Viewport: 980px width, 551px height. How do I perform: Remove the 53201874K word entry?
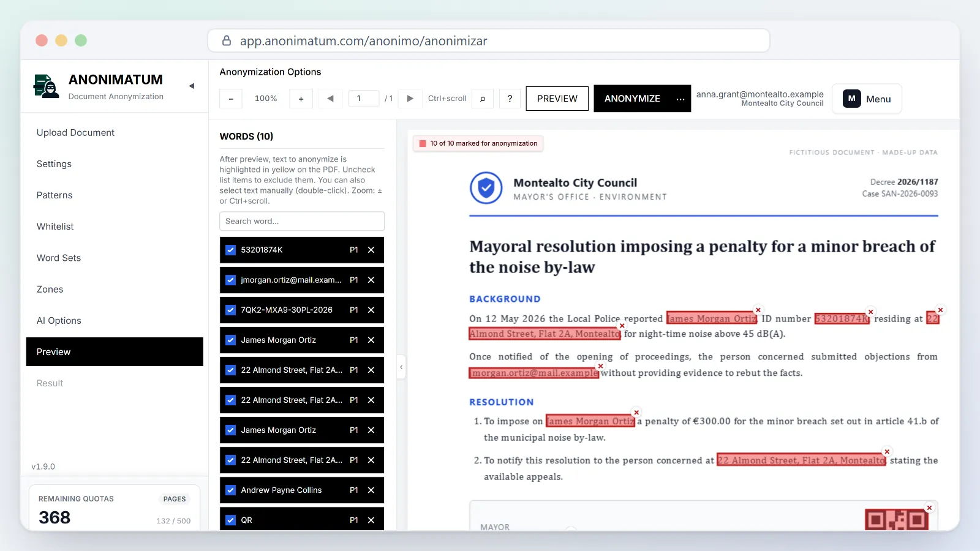pos(371,250)
